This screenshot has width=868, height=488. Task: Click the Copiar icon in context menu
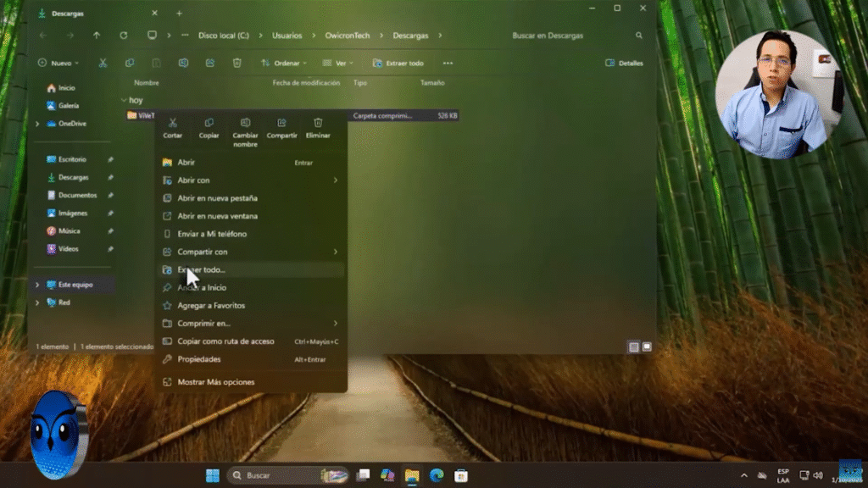click(209, 124)
